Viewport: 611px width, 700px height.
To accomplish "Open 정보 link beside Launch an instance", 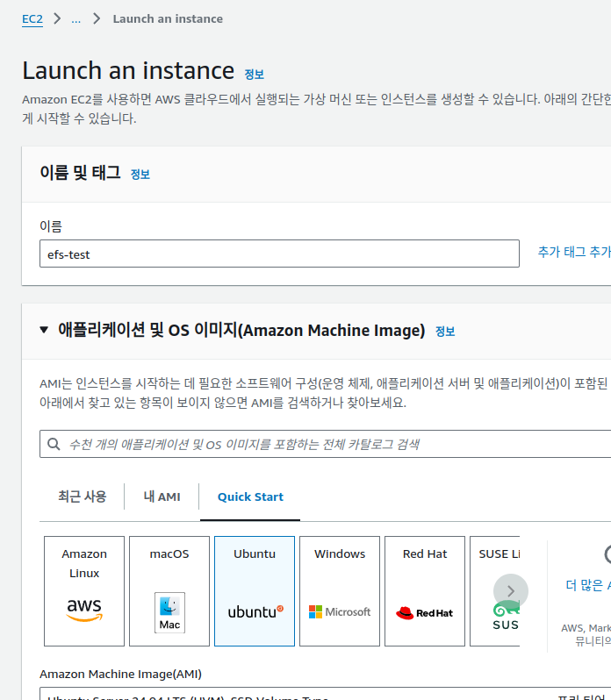I will 254,75.
